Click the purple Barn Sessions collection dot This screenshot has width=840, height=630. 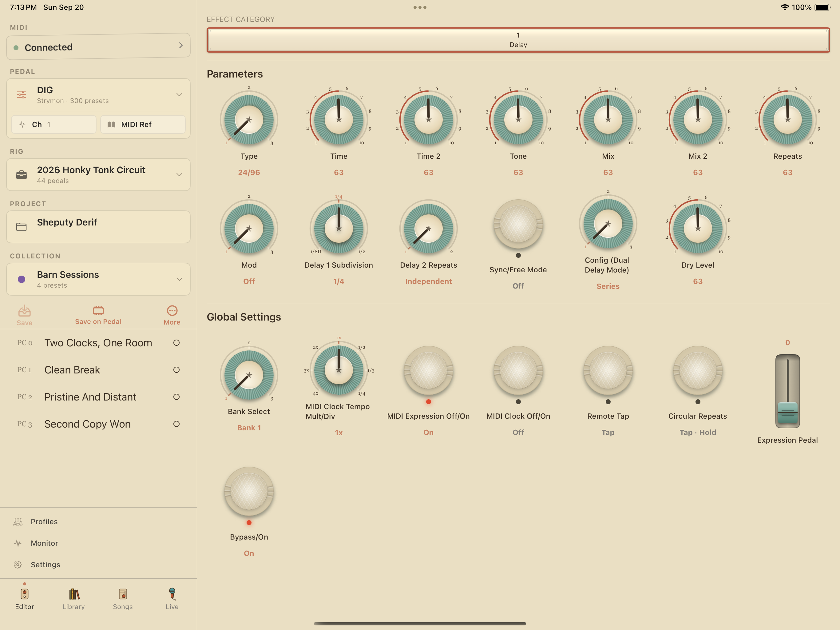click(x=22, y=279)
